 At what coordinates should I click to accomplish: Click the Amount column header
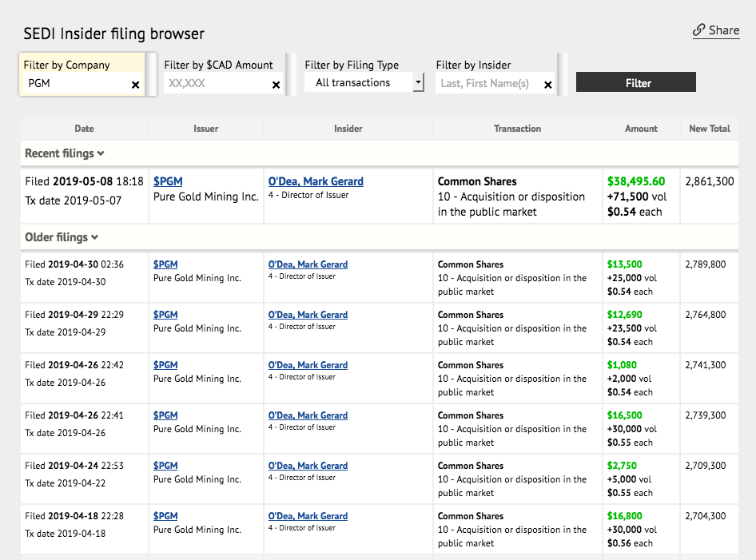pos(641,129)
